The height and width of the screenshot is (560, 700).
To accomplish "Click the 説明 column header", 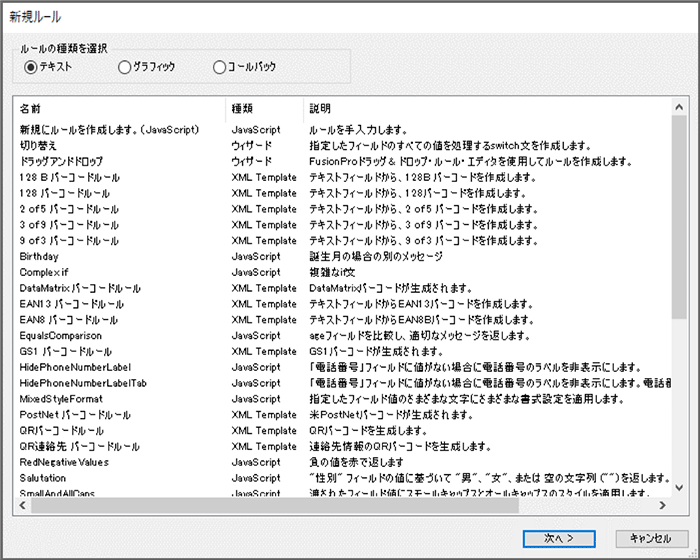I will tap(320, 108).
